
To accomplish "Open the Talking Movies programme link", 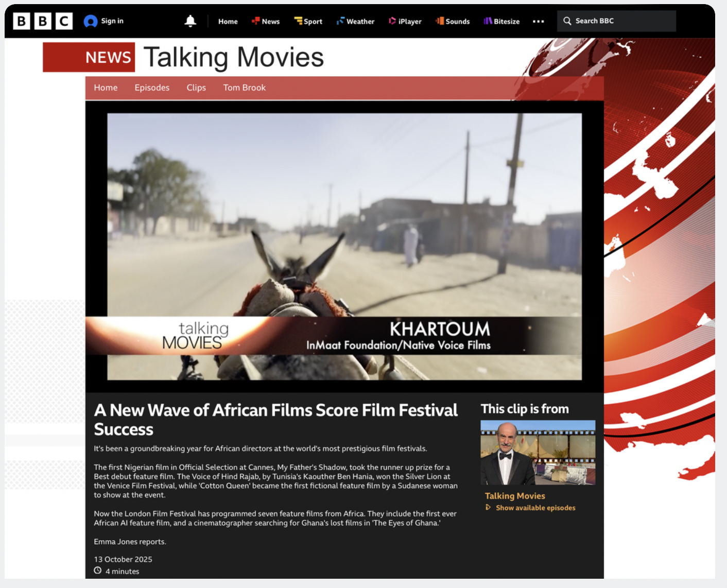I will (515, 496).
